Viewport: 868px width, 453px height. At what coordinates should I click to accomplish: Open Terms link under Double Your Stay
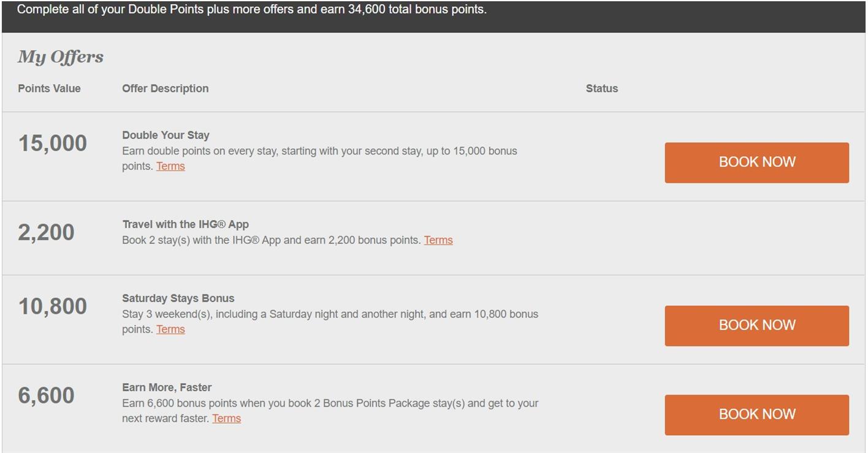pos(170,166)
